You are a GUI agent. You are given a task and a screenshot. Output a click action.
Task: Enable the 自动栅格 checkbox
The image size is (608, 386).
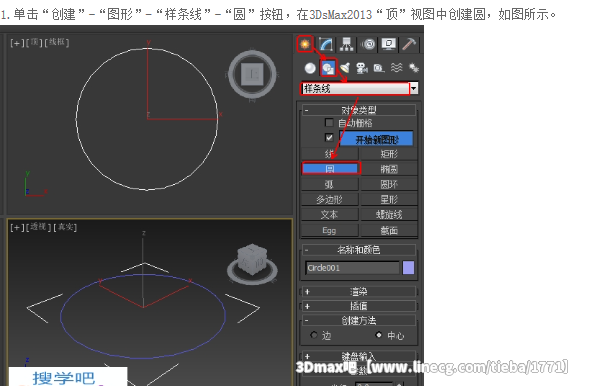[x=329, y=123]
